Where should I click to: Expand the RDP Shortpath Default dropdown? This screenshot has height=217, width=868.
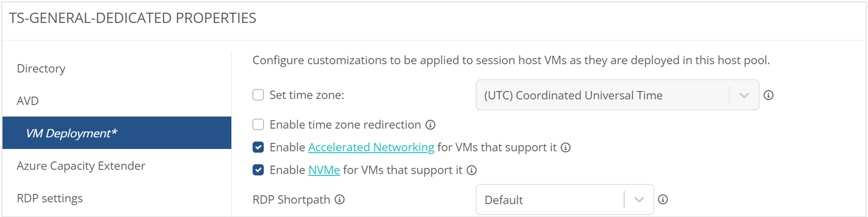pyautogui.click(x=550, y=200)
